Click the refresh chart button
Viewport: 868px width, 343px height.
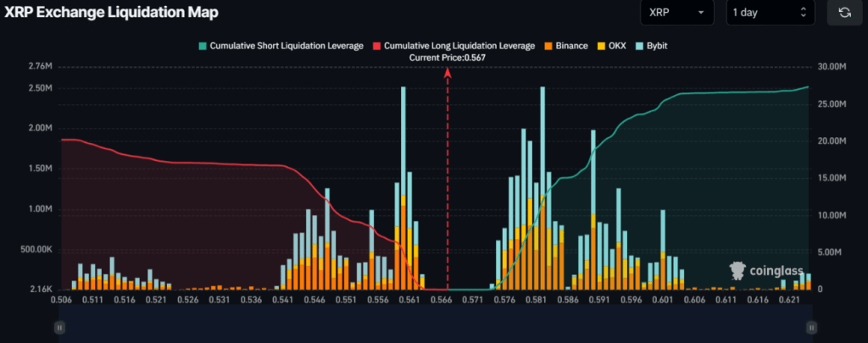(x=845, y=13)
